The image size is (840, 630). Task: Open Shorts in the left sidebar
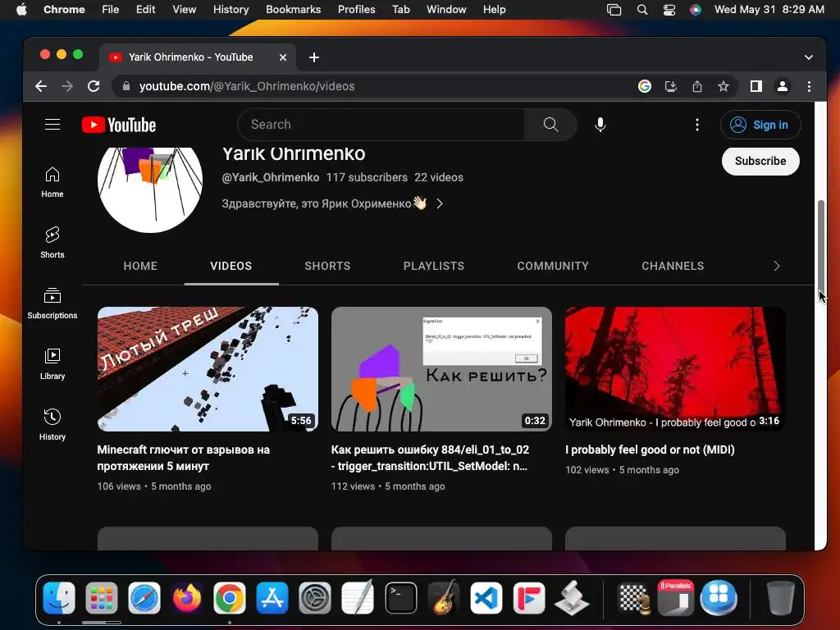(x=52, y=243)
